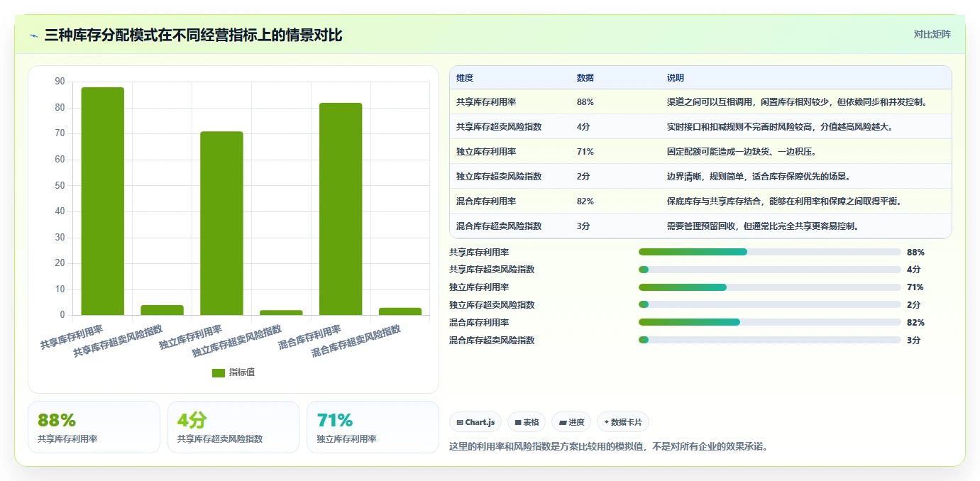Click the 90 tick on the Y axis
Screen dimensions: 980x481
pyautogui.click(x=60, y=82)
